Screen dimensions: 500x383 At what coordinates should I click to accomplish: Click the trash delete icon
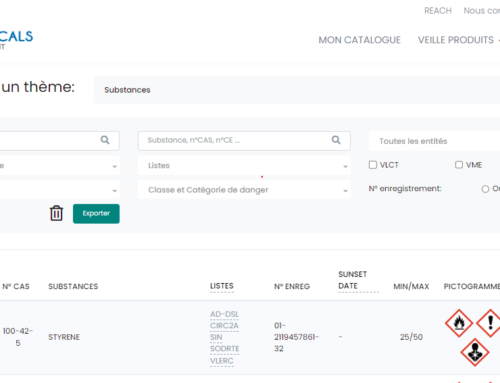(56, 213)
